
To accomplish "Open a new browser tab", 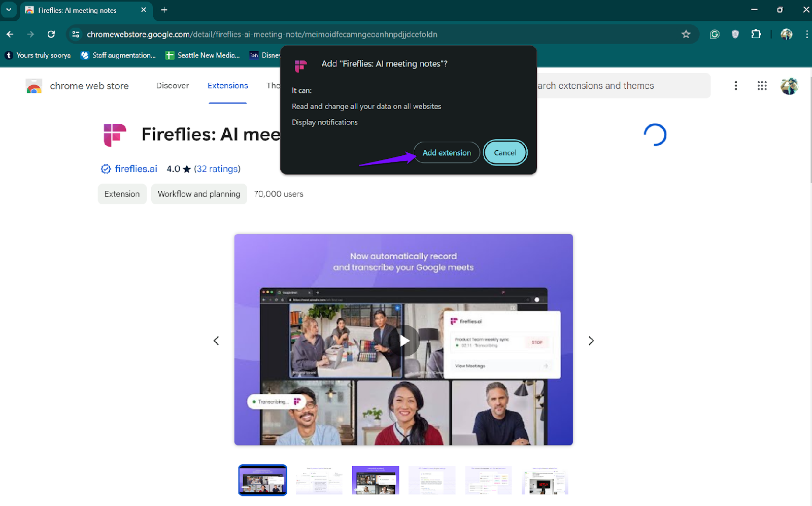I will click(x=164, y=10).
